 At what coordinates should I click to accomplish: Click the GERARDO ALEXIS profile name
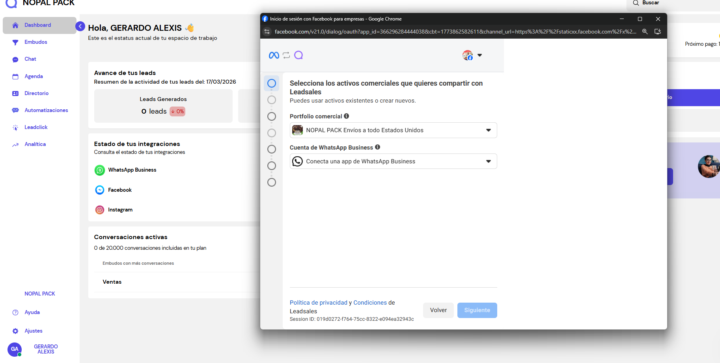[45, 349]
